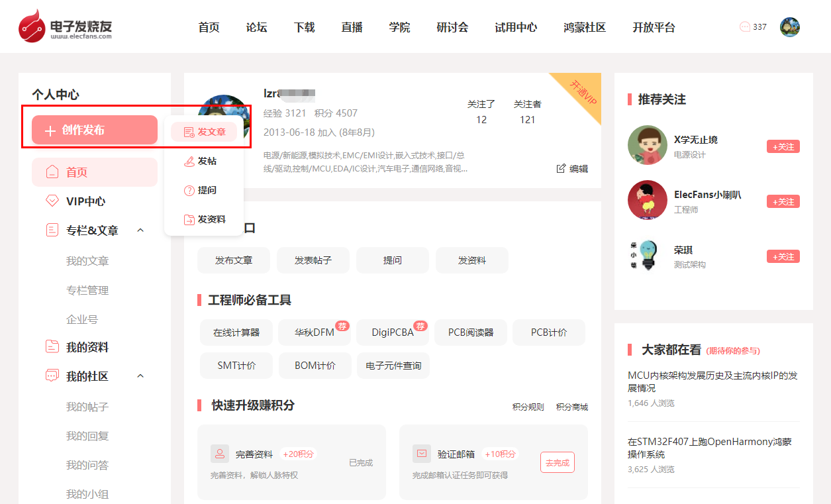Select 发文章 in the popup menu

coord(205,132)
